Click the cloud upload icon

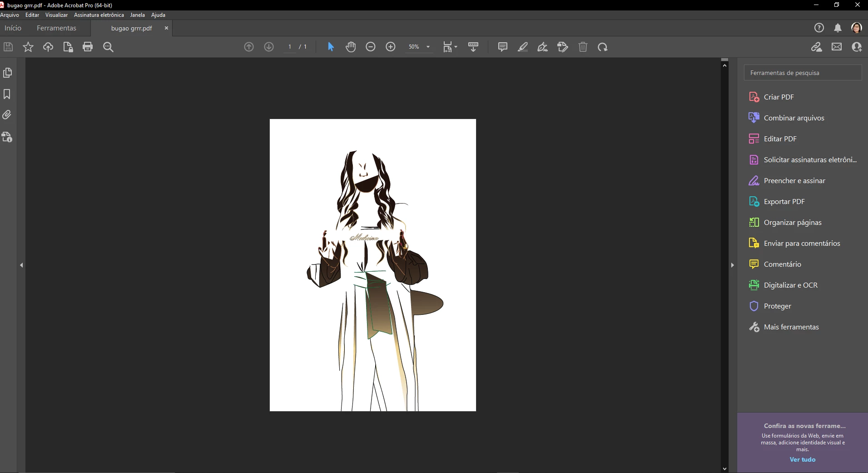(48, 47)
